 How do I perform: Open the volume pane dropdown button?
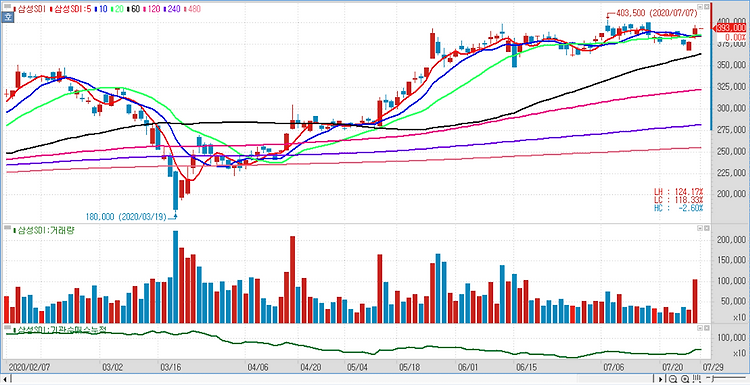(700, 228)
